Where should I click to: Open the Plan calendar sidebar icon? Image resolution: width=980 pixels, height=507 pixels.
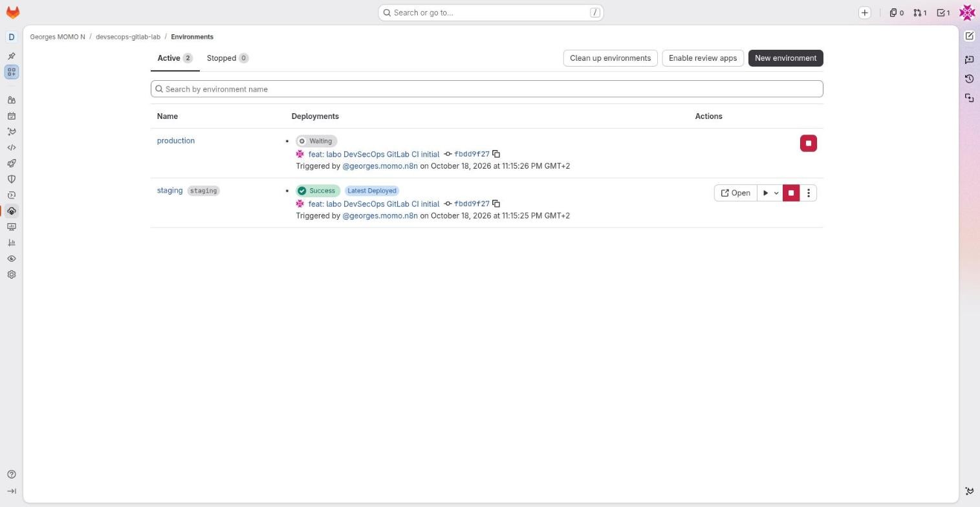[12, 116]
